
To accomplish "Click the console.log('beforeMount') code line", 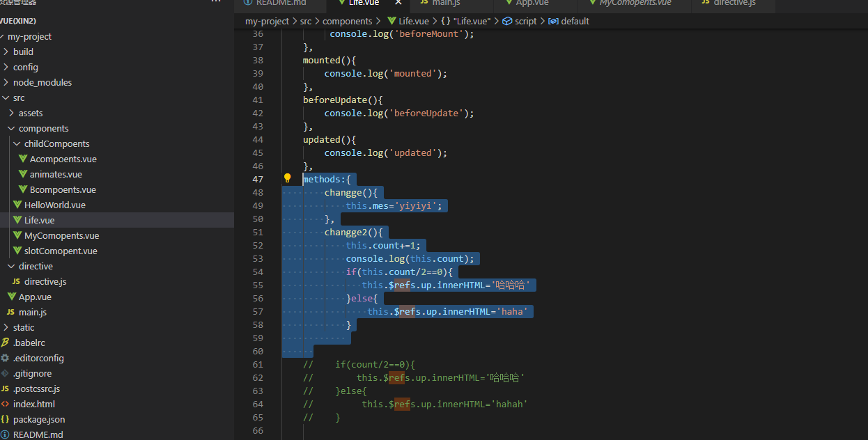I will coord(402,33).
